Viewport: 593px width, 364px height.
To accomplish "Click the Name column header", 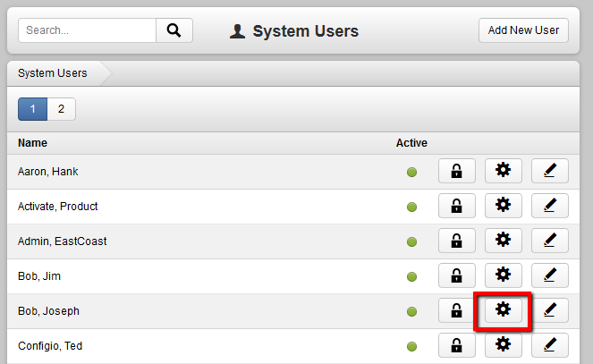I will (32, 143).
